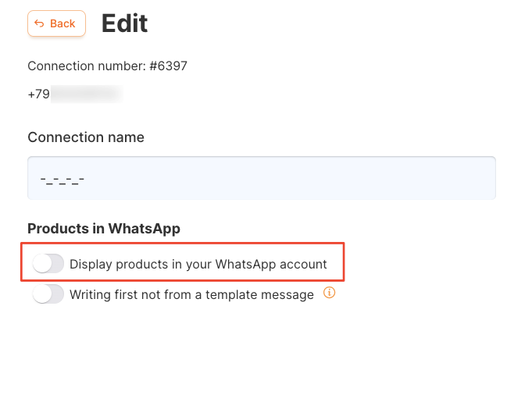
Task: Click the "Connection number:" text
Action: (x=87, y=66)
